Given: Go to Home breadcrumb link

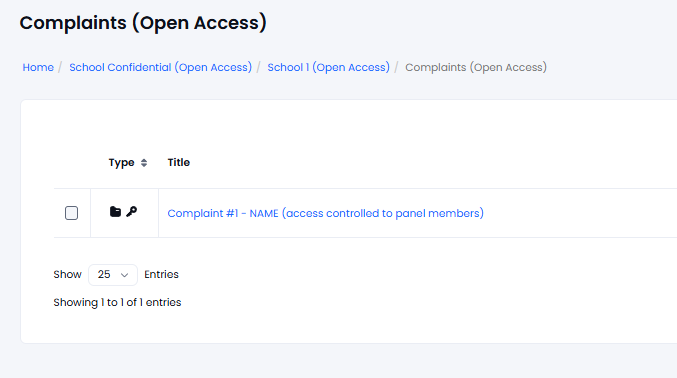Looking at the screenshot, I should [38, 67].
